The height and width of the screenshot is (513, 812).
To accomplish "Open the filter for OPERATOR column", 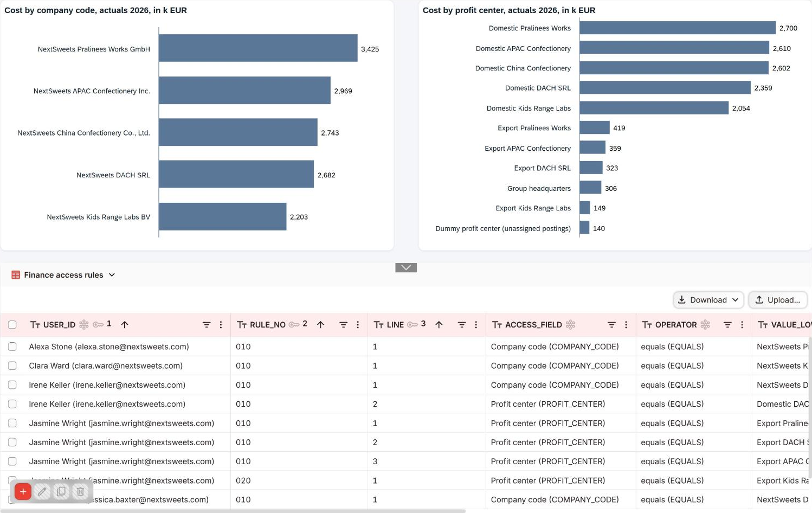I will point(727,325).
